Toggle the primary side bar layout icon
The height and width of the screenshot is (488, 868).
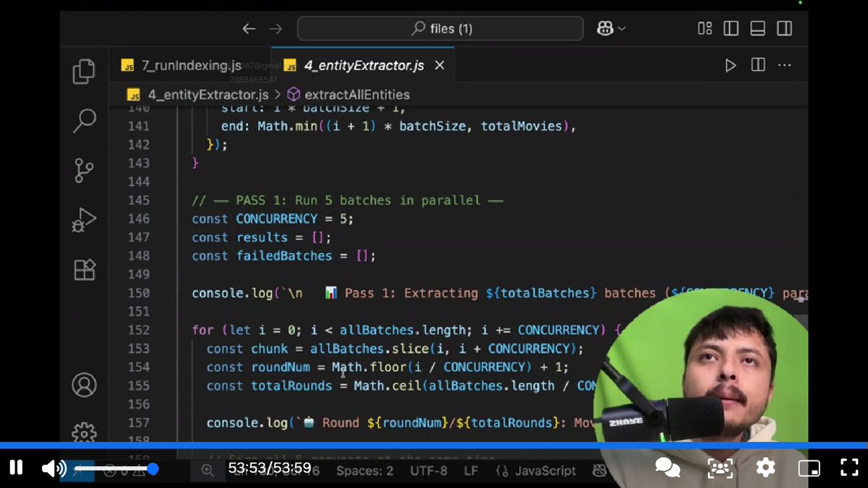click(731, 29)
